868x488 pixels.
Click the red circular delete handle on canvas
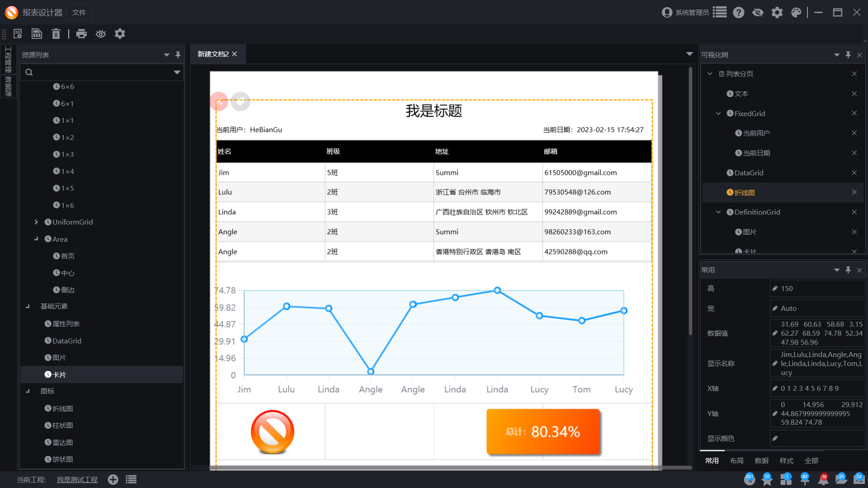[x=219, y=102]
